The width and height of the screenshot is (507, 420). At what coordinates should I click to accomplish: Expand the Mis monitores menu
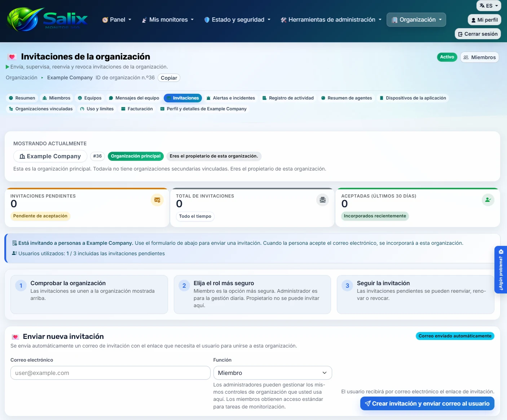click(168, 20)
